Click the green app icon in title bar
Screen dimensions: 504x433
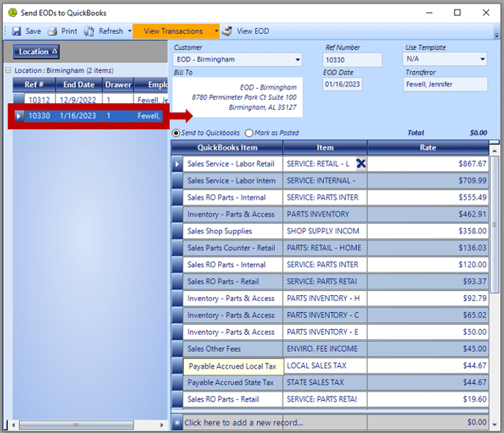pyautogui.click(x=12, y=12)
